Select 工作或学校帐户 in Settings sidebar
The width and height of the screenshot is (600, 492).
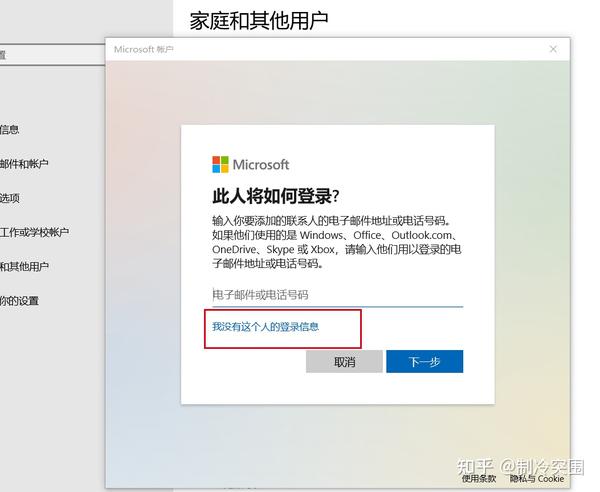point(34,232)
